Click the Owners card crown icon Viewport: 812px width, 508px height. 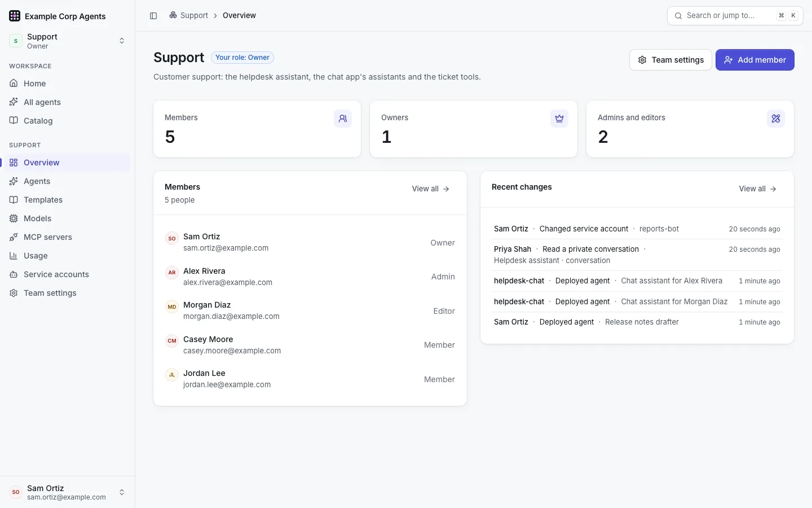559,119
